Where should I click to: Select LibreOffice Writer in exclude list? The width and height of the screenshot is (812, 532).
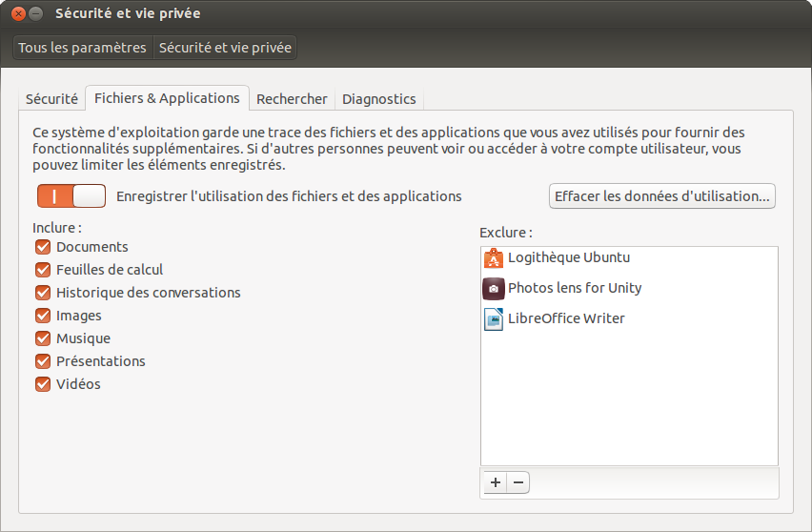[629, 319]
